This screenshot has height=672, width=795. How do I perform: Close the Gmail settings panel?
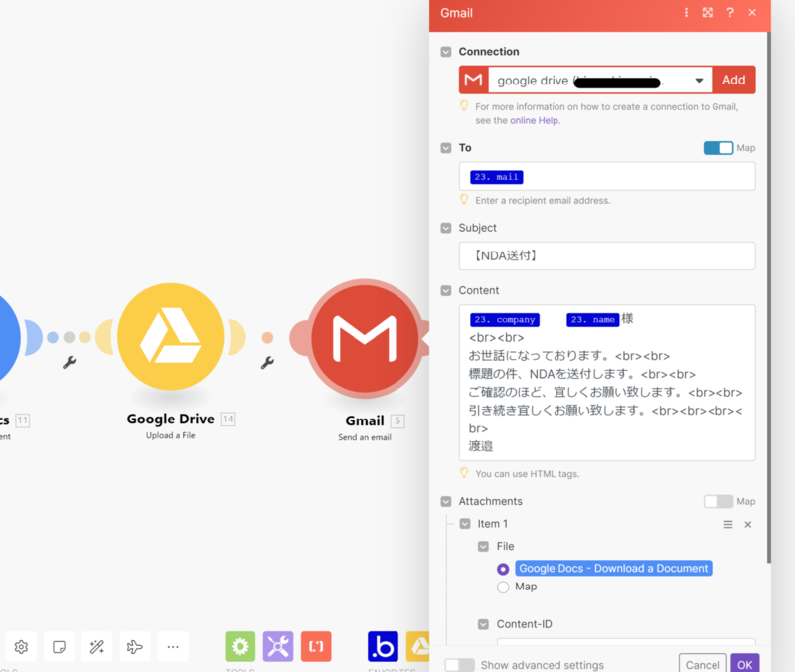pos(752,13)
